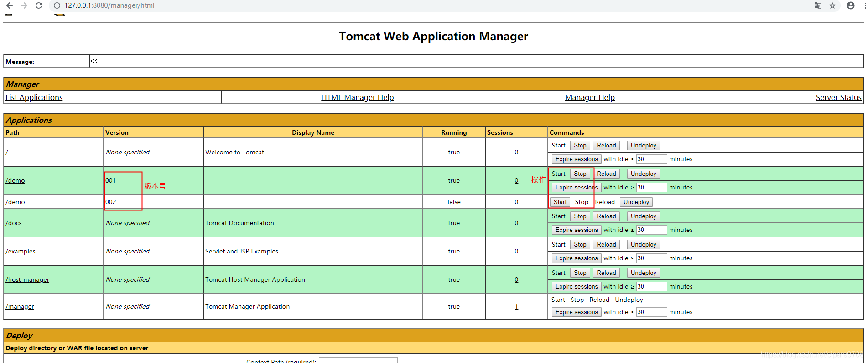This screenshot has width=868, height=363.
Task: Open sessions count 0 for Welcome to Tomcat
Action: 516,152
